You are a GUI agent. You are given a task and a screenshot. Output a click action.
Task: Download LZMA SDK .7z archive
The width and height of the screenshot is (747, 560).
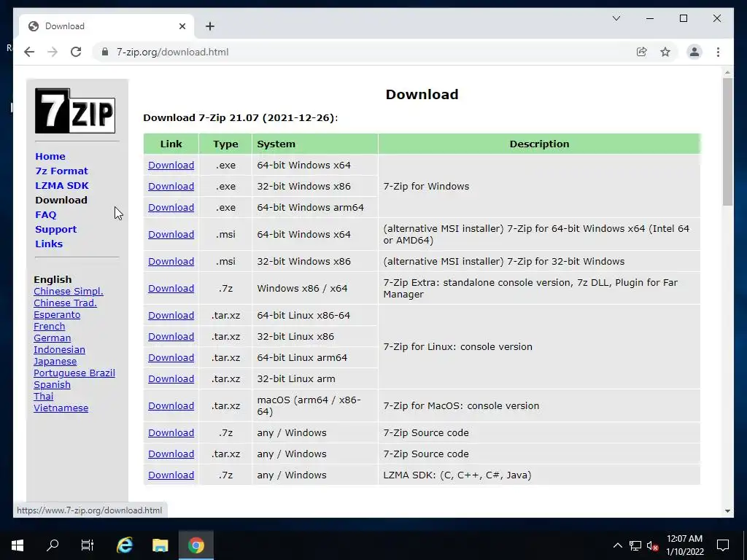(x=171, y=475)
